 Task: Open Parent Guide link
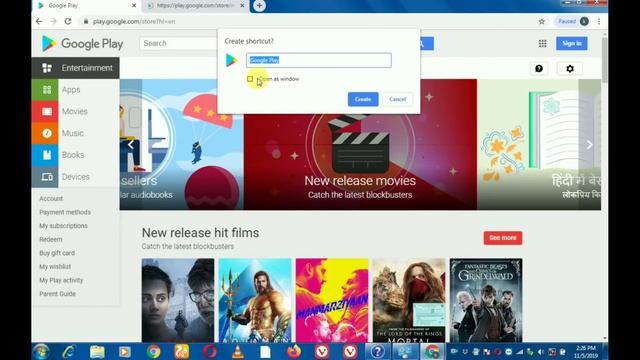(57, 294)
